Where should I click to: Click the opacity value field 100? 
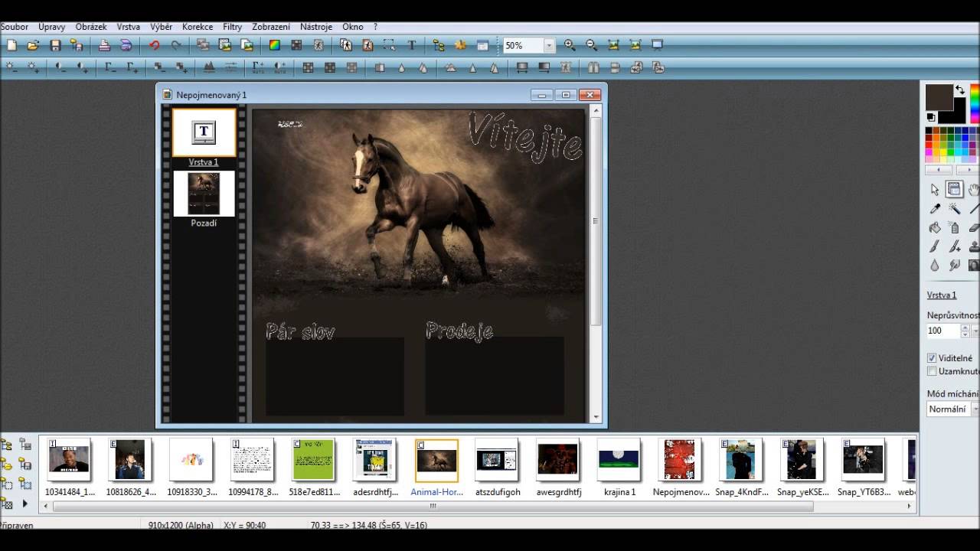tap(942, 331)
